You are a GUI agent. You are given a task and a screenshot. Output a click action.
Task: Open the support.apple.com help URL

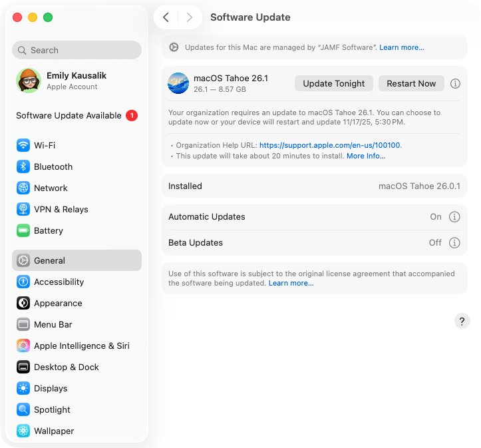tap(330, 145)
